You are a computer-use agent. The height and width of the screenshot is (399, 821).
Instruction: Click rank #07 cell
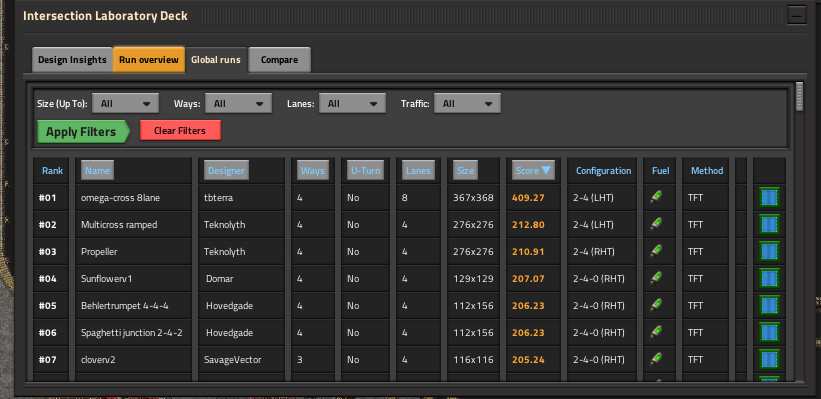tap(51, 359)
